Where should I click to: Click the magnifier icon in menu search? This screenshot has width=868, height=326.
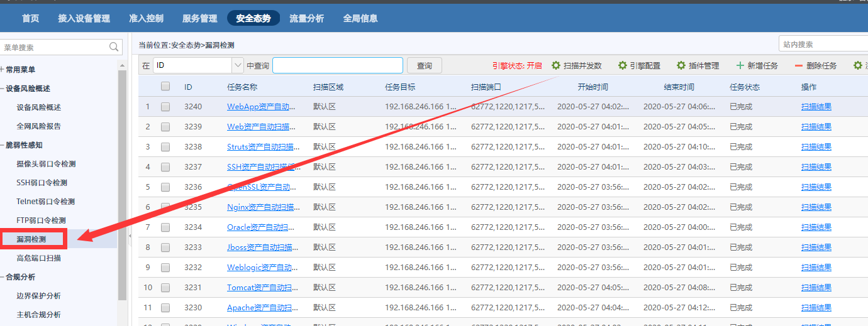pyautogui.click(x=114, y=47)
